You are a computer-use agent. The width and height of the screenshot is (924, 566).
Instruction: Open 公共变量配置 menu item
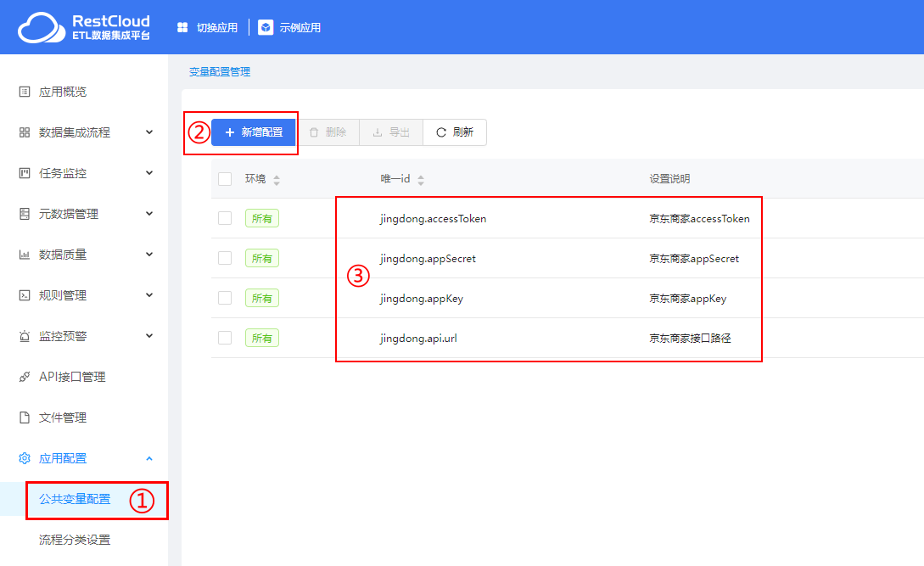point(75,499)
